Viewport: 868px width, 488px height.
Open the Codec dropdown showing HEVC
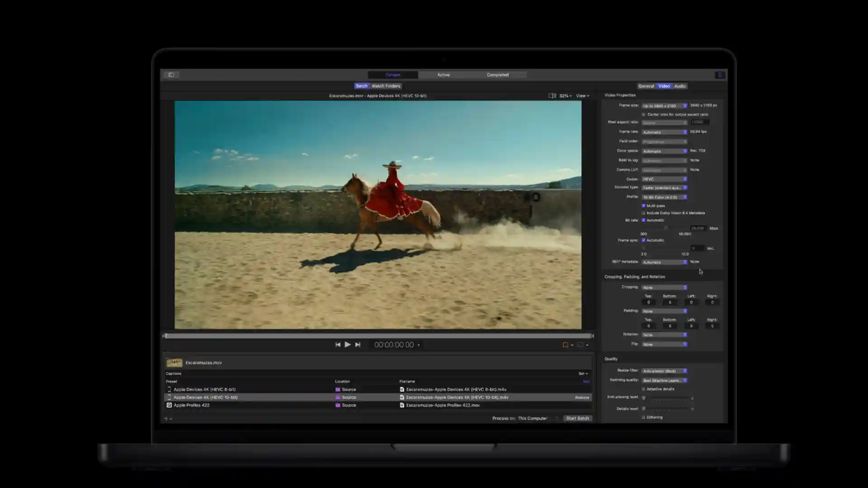tap(664, 179)
